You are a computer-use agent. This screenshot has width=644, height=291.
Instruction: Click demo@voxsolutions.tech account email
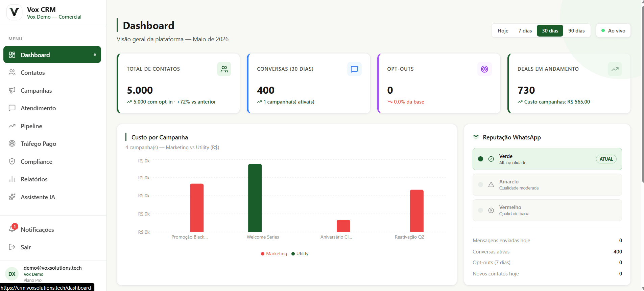click(x=53, y=268)
